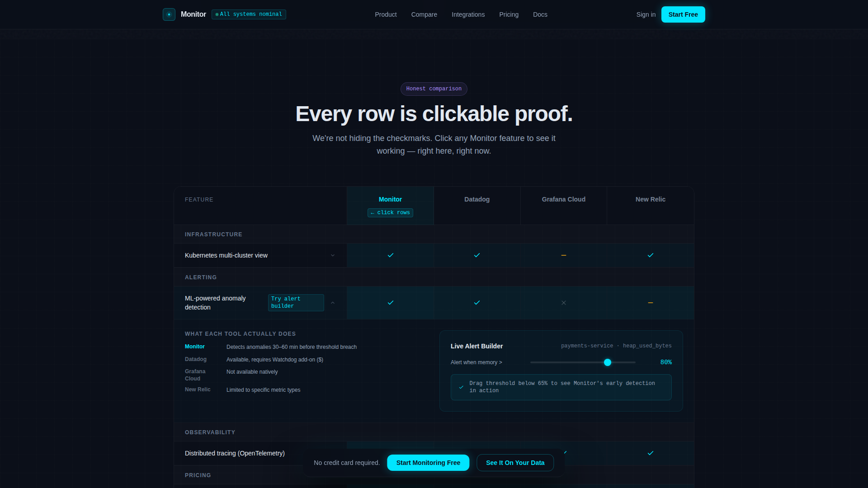The image size is (868, 488).
Task: Click New Relic checkmark in Distributed tracing row
Action: 651,453
